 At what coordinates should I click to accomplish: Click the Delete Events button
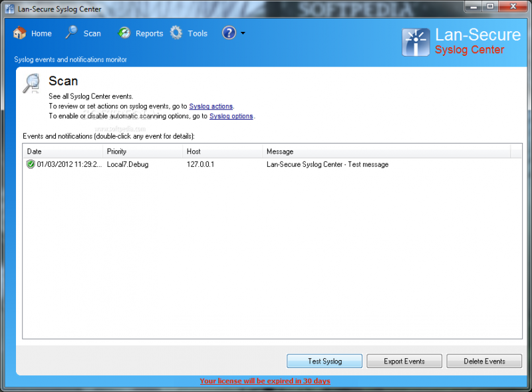484,361
